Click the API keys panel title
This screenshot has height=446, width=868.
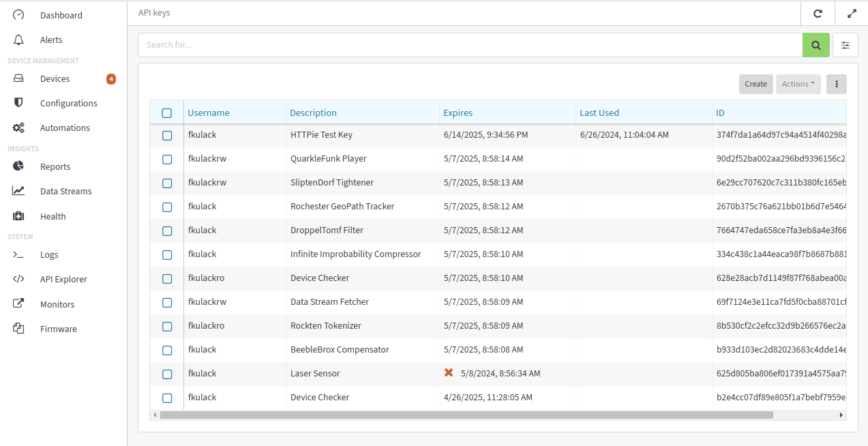point(154,12)
